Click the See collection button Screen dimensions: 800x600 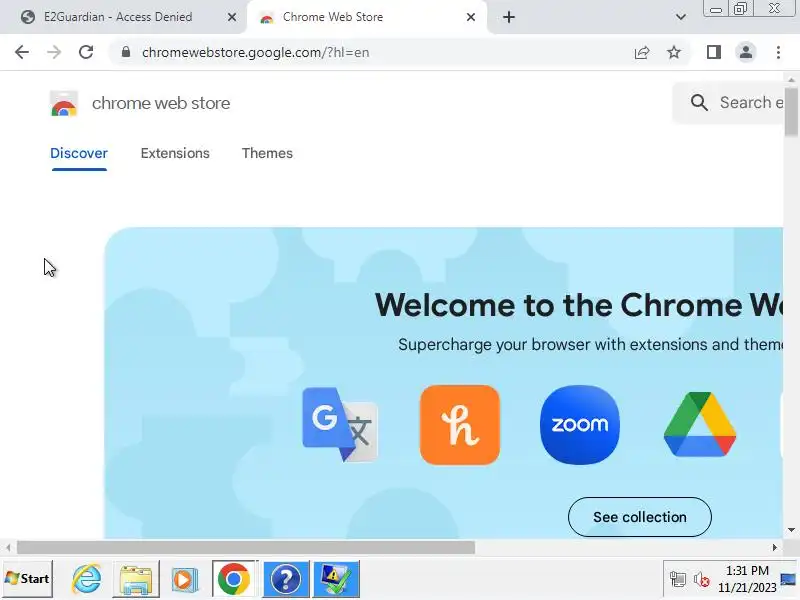[640, 517]
